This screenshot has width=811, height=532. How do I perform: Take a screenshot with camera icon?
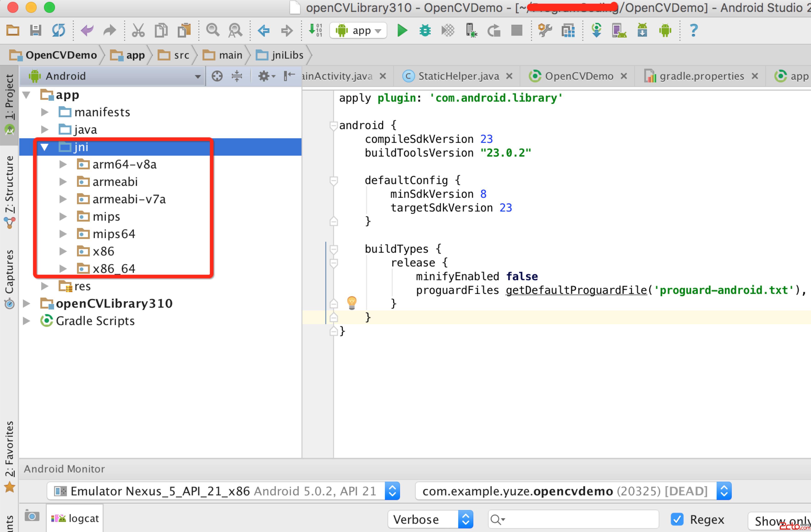(32, 516)
